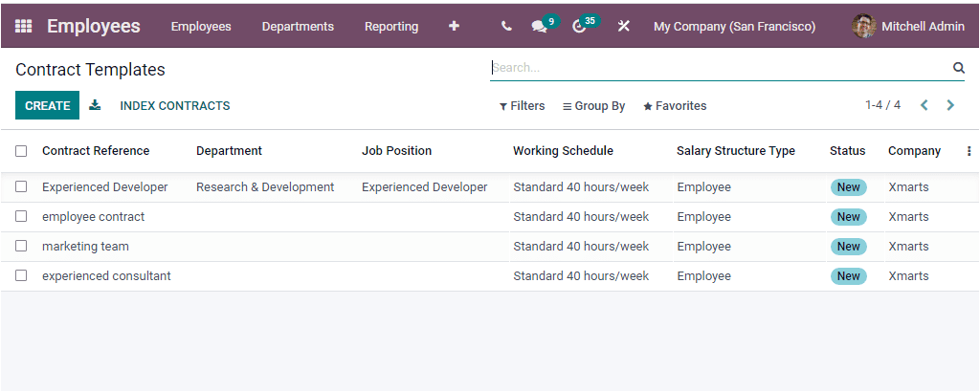
Task: Tick the select-all header checkbox
Action: click(21, 151)
